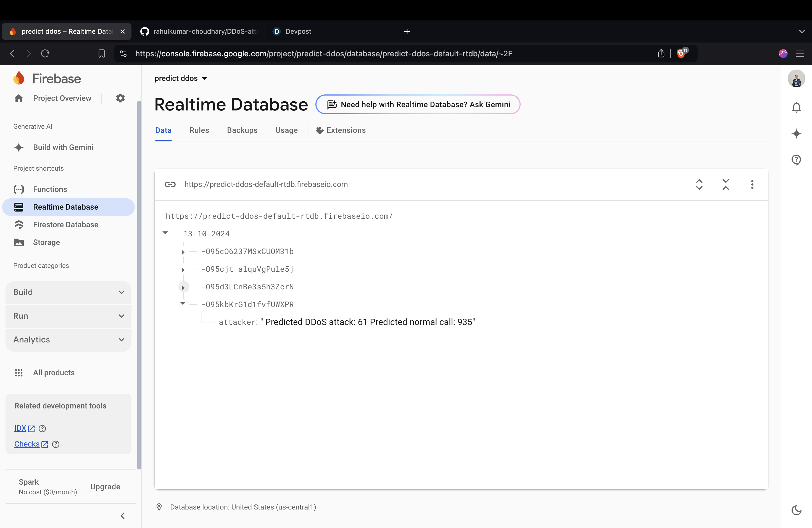
Task: Click the Gemini sparkle icon in right rail
Action: [796, 133]
